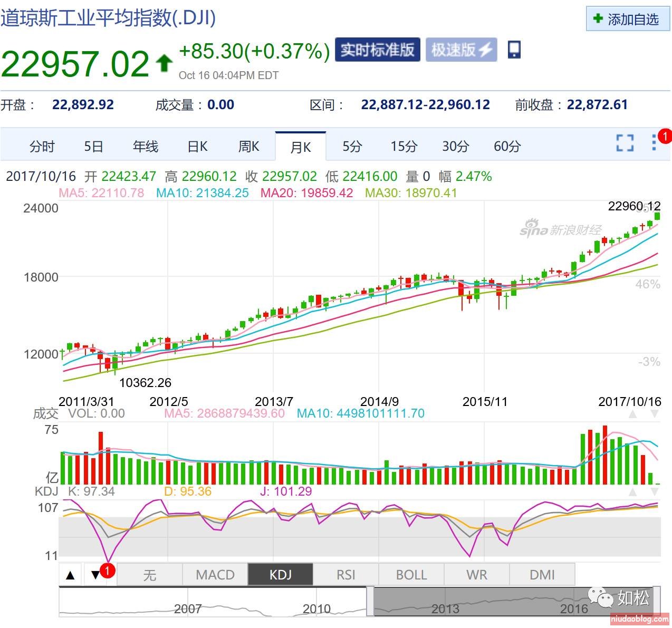672x628 pixels.
Task: Expand chart to fullscreen
Action: [625, 142]
